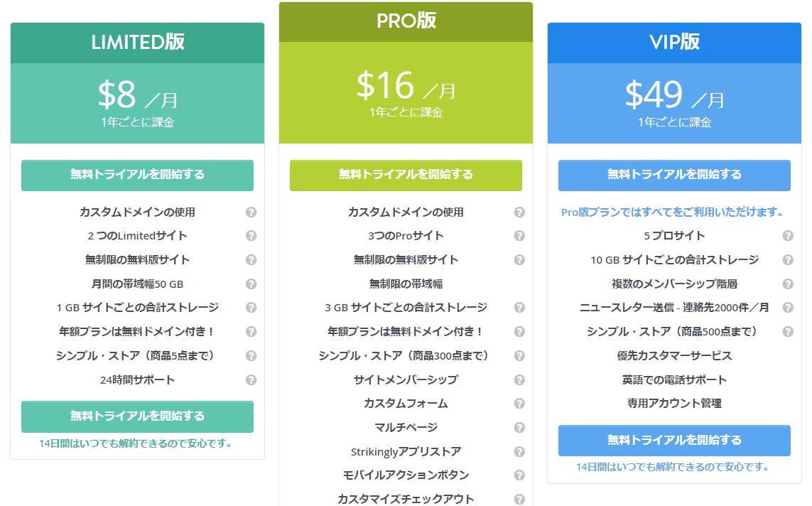
Task: Click the Pro版プランではすべてをご利用いただけます text
Action: 672,212
